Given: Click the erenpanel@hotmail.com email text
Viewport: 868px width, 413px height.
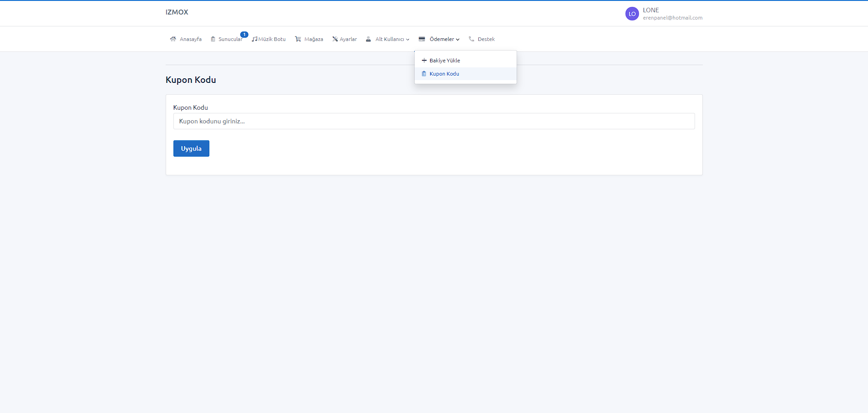Looking at the screenshot, I should tap(672, 18).
